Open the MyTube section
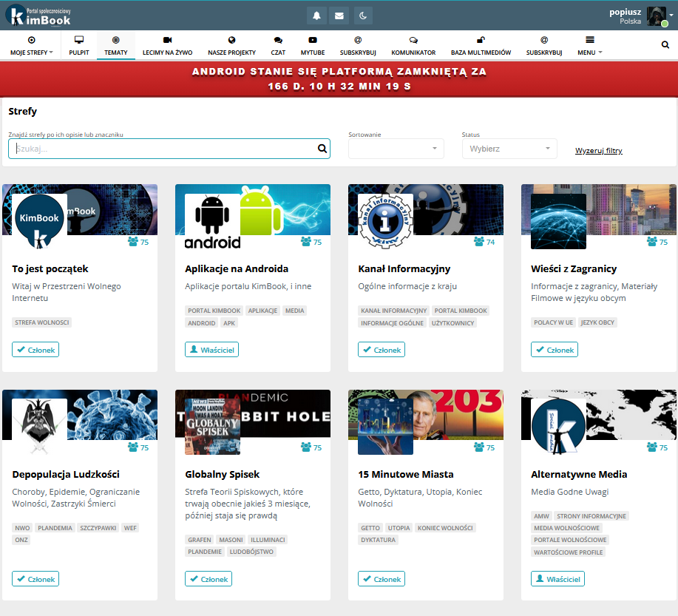Viewport: 678px width, 616px height. click(313, 45)
